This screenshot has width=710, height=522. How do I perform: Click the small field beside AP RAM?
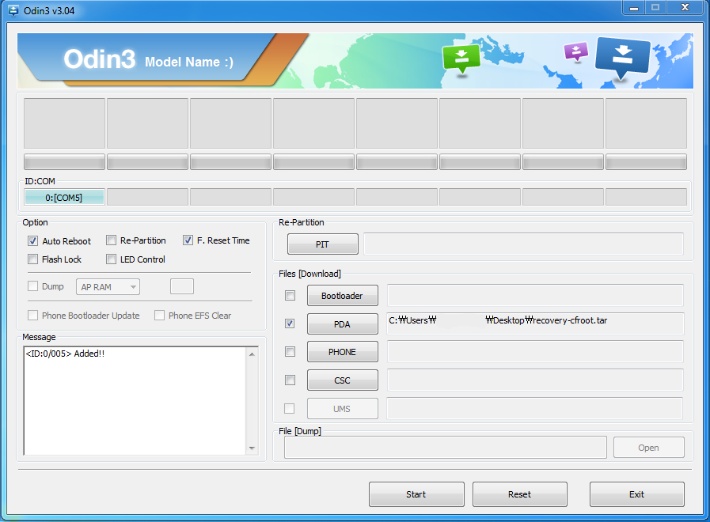182,286
